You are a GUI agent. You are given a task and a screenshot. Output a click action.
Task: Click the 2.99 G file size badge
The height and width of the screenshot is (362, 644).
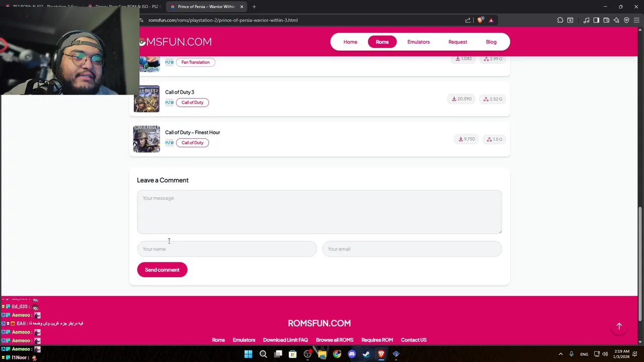tap(493, 59)
